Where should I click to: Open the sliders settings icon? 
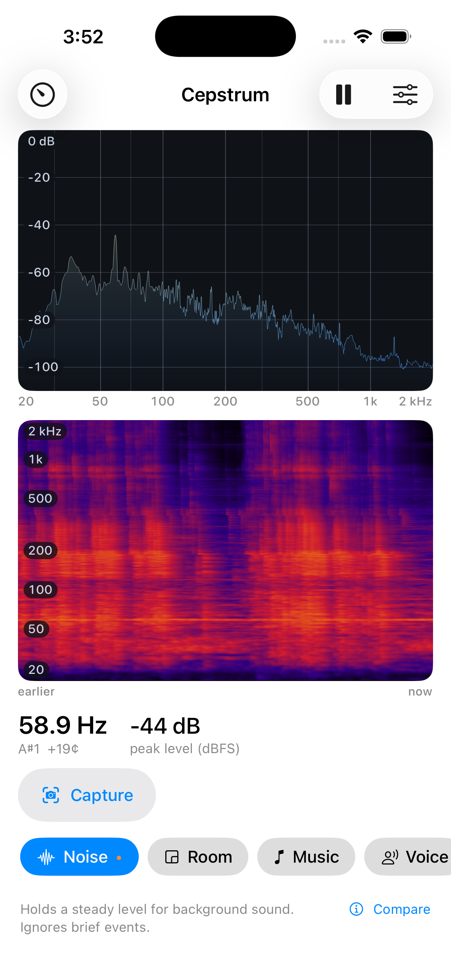coord(405,94)
